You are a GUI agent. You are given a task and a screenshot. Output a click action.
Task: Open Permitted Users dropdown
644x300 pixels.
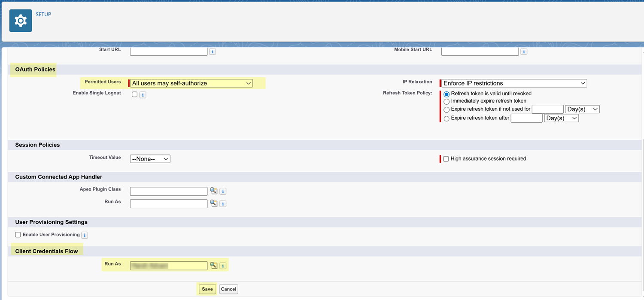[x=191, y=83]
